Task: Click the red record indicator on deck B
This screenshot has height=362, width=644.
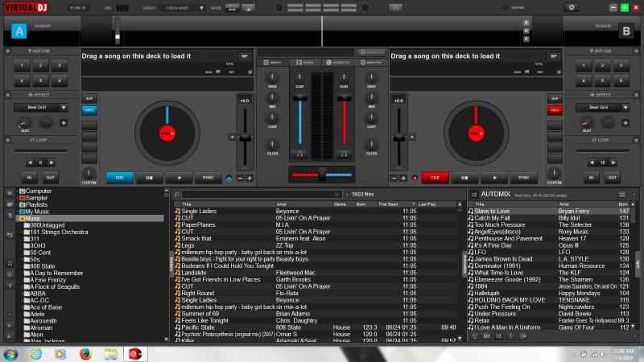Action: point(415,179)
